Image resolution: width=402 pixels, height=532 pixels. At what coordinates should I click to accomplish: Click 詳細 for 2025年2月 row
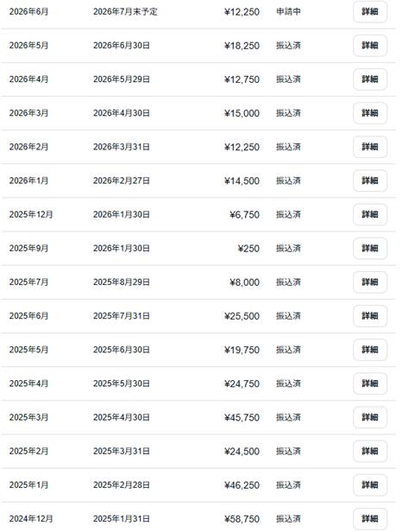pyautogui.click(x=370, y=451)
